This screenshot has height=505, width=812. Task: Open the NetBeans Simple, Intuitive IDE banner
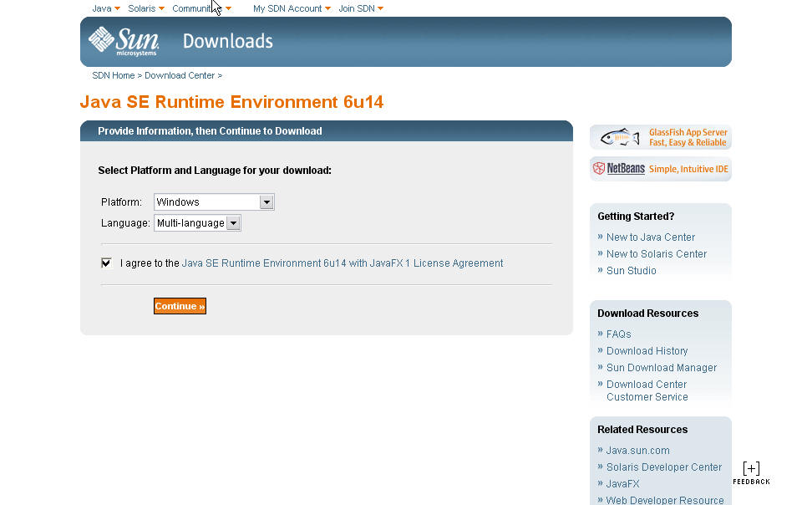pos(660,169)
